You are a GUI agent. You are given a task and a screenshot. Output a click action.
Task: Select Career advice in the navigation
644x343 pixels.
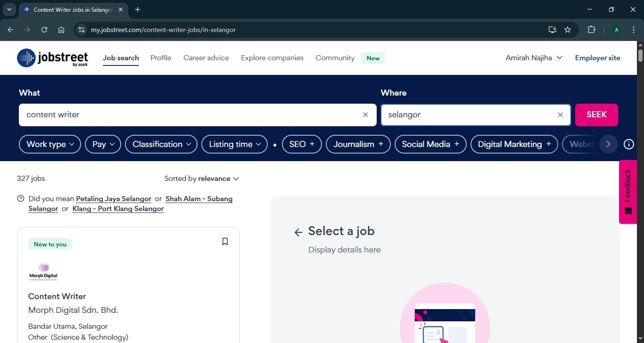point(206,57)
